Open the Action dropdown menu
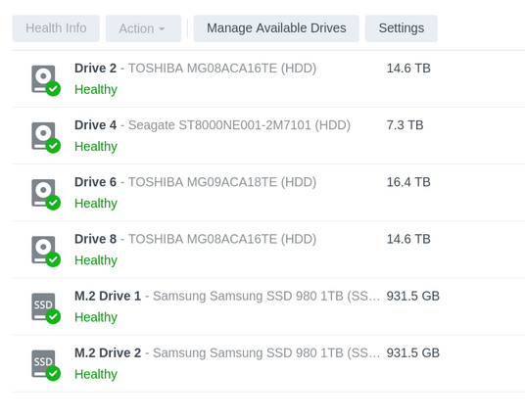 (143, 28)
